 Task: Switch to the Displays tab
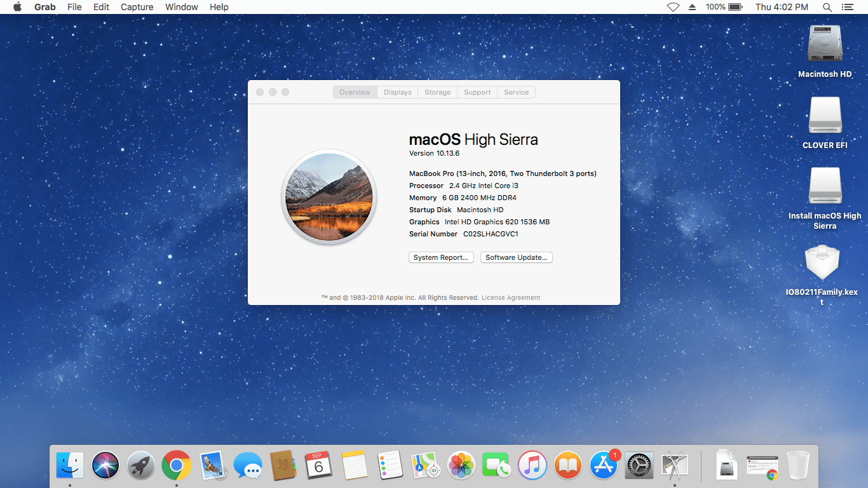pyautogui.click(x=398, y=92)
